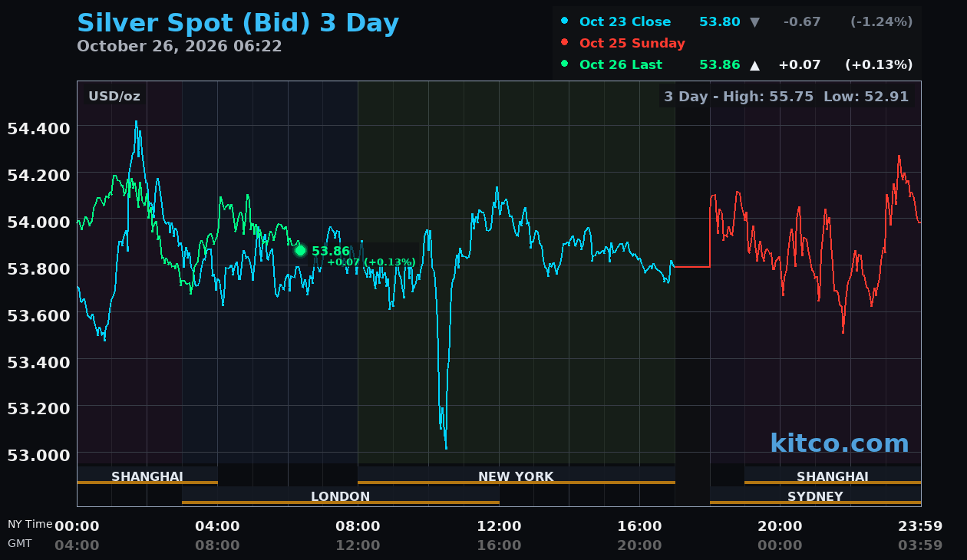Click the green Oct 26 Last legend dot
967x560 pixels.
pos(565,64)
